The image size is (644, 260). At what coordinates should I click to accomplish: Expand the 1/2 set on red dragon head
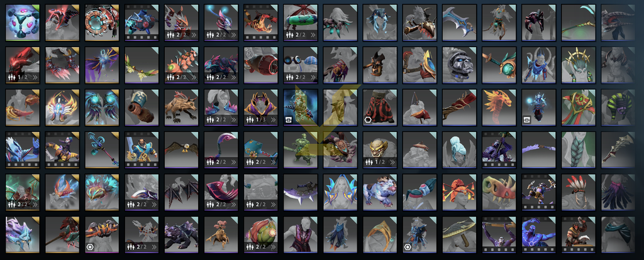click(35, 77)
